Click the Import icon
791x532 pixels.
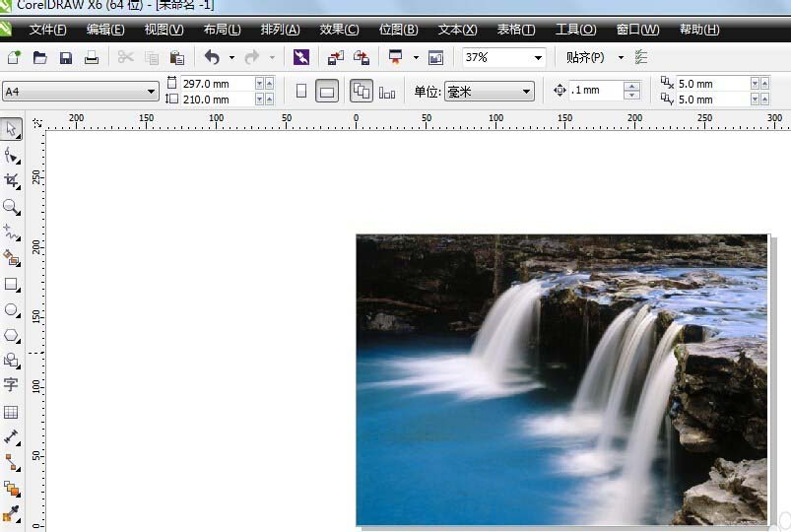click(x=336, y=57)
